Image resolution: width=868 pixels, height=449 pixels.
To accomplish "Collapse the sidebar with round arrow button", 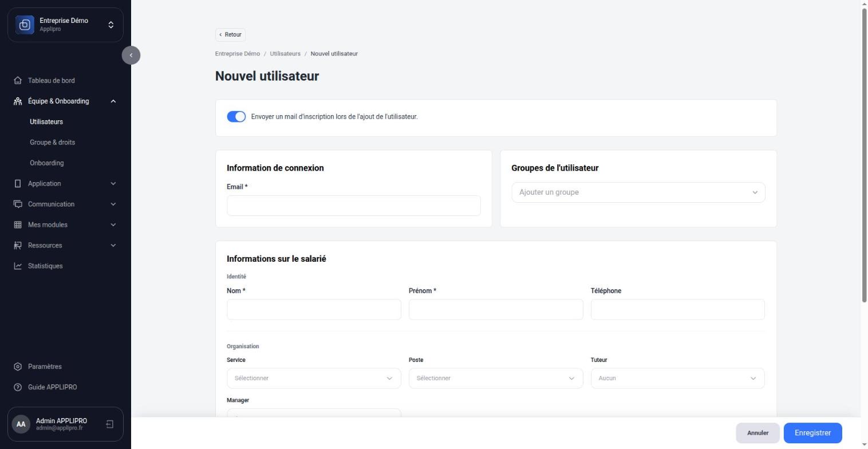I will pos(131,55).
